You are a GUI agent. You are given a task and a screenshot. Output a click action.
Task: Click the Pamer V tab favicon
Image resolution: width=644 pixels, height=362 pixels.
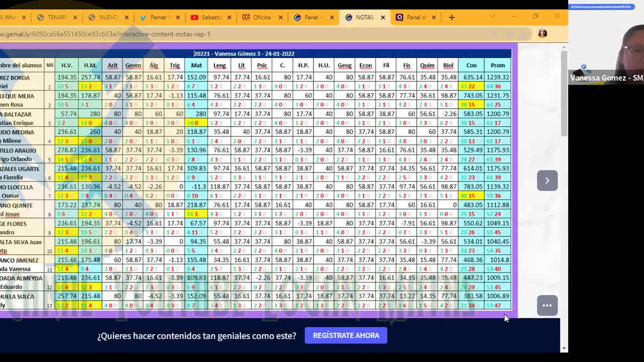[x=143, y=17]
